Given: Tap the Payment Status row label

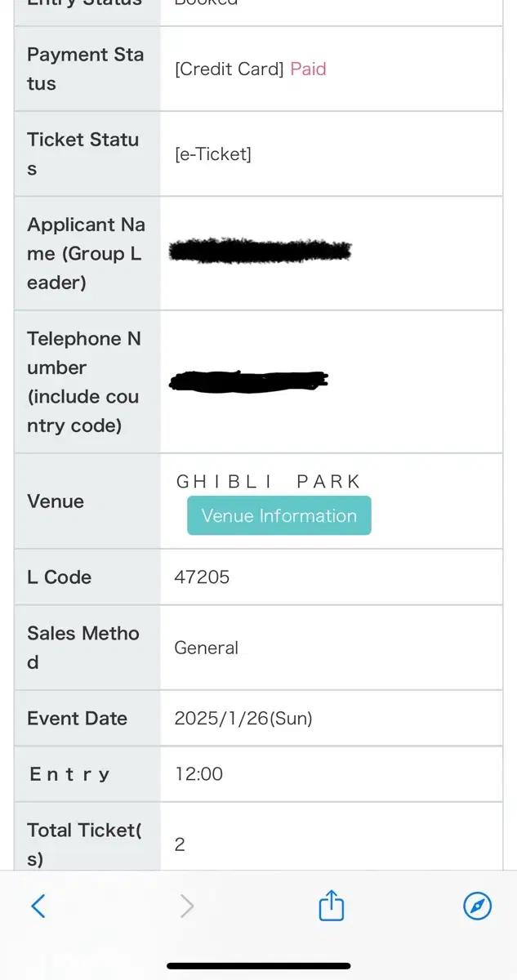Looking at the screenshot, I should pyautogui.click(x=85, y=69).
